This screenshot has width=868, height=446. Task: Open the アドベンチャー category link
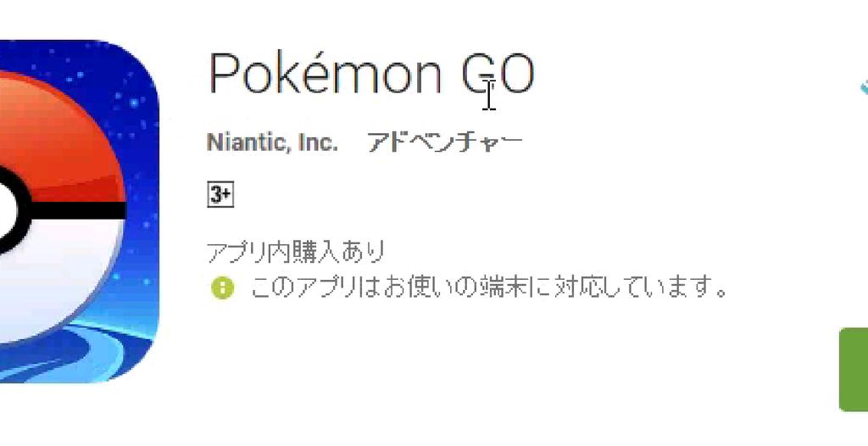point(444,142)
